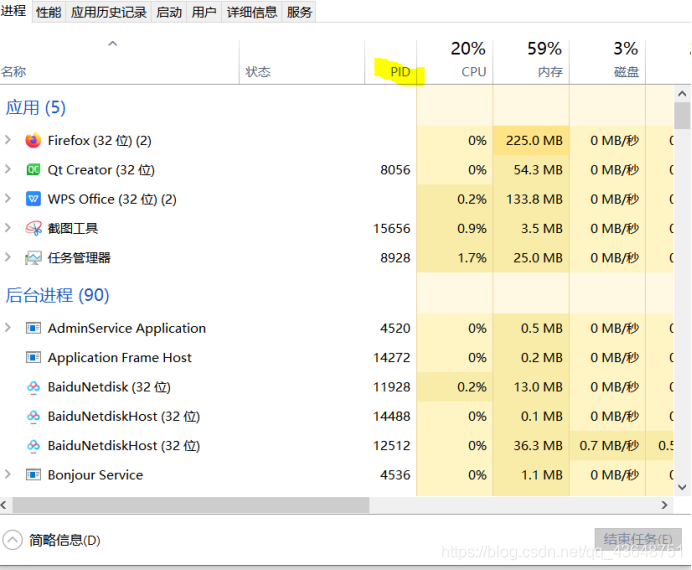Image resolution: width=692 pixels, height=570 pixels.
Task: Click the icon of BaiduNetdiskHost with PID 14488
Action: coord(33,416)
